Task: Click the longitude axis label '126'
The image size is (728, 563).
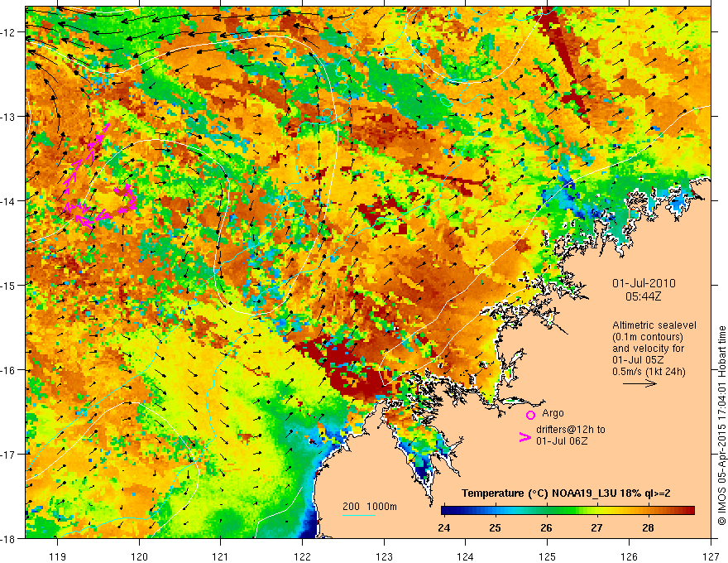Action: 629,556
